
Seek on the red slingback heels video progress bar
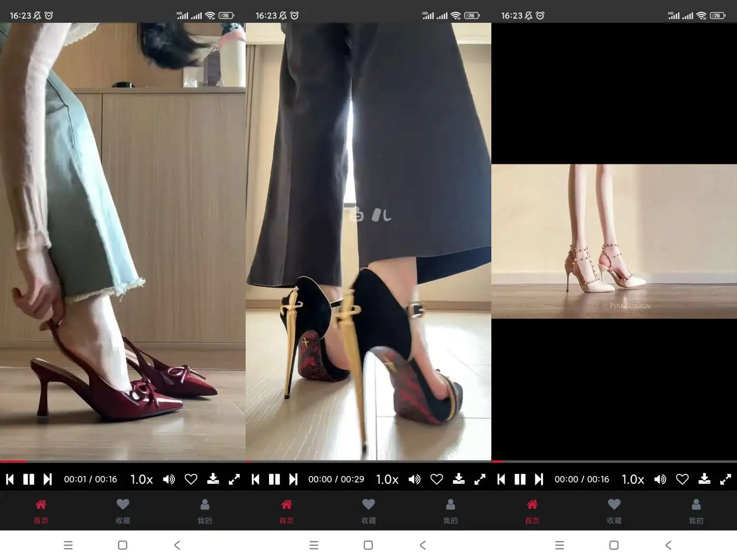click(123, 461)
